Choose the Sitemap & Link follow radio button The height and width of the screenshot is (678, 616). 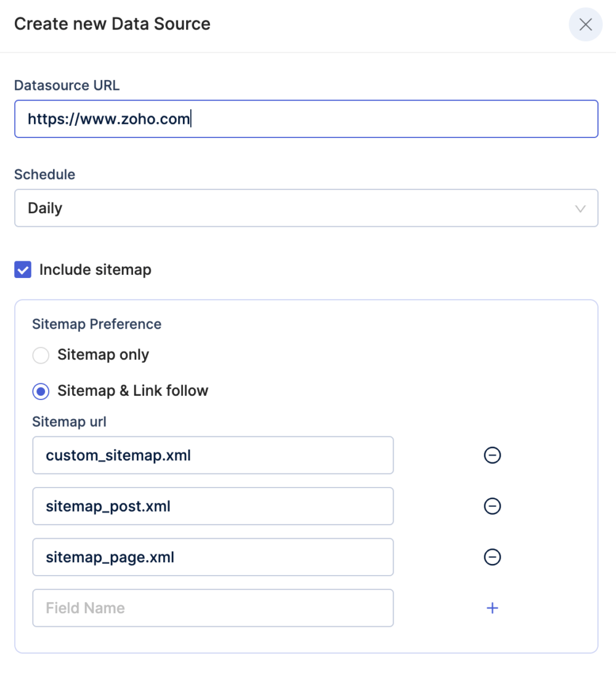(x=41, y=391)
